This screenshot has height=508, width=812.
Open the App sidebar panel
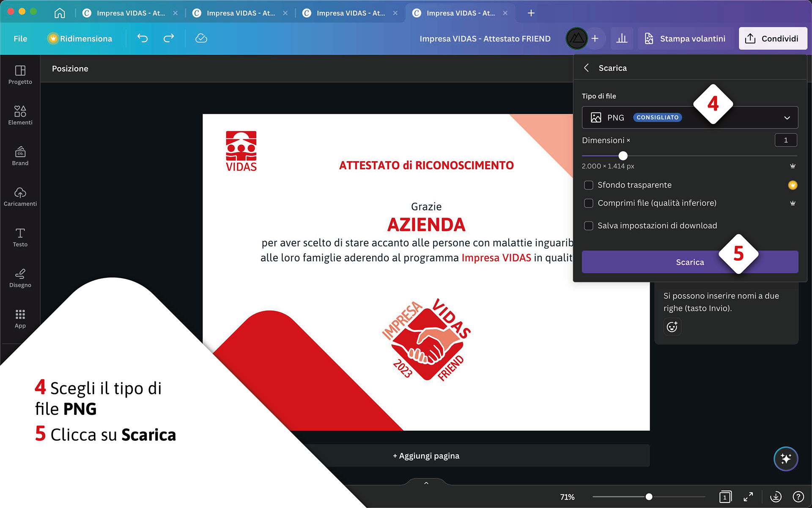(20, 319)
